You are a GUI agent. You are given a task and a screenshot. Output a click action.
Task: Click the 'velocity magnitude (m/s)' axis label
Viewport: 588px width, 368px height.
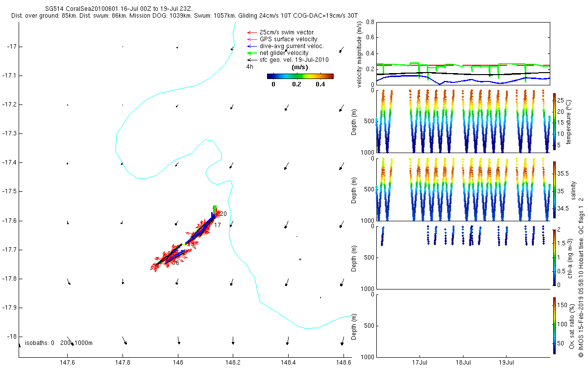(x=359, y=55)
